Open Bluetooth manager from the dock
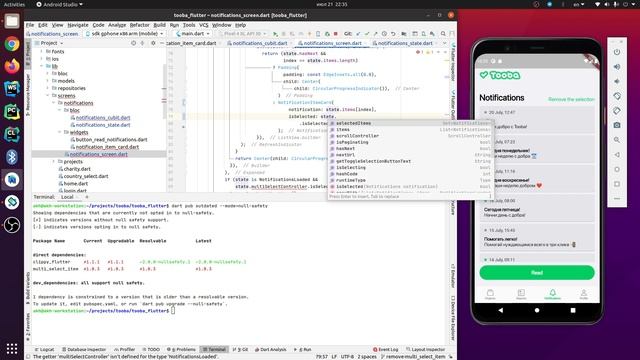Viewport: 640px width, 360px height. tap(12, 157)
